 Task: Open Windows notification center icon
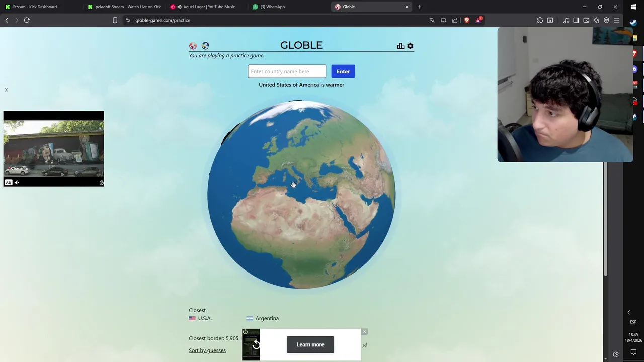click(x=633, y=352)
